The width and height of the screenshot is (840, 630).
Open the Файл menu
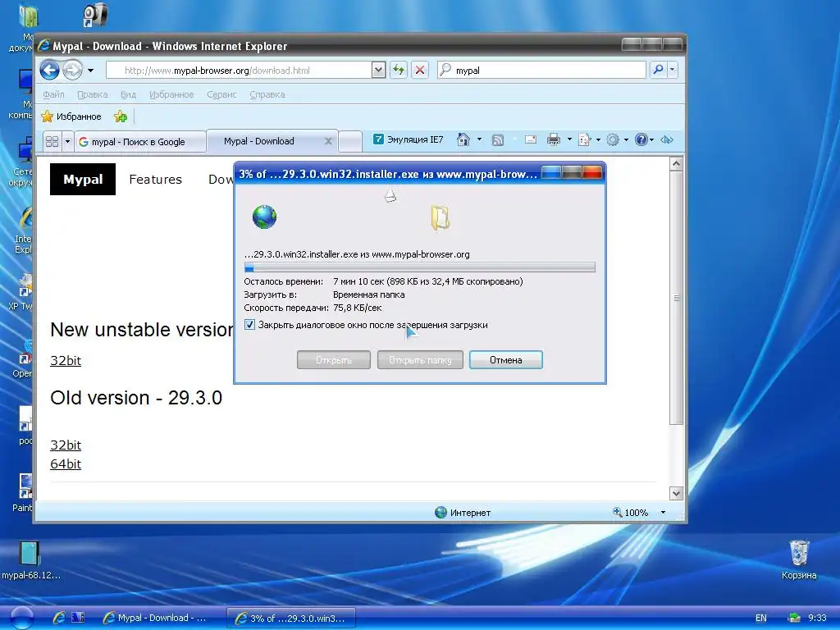coord(53,94)
